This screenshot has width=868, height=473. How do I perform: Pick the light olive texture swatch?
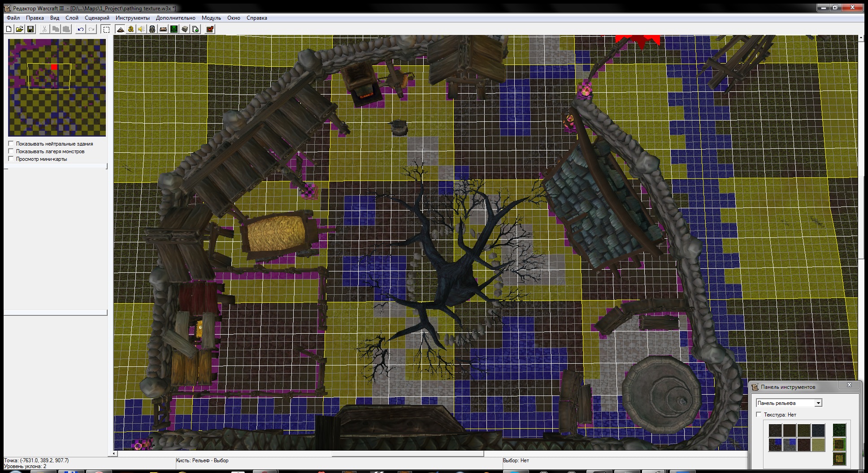818,445
